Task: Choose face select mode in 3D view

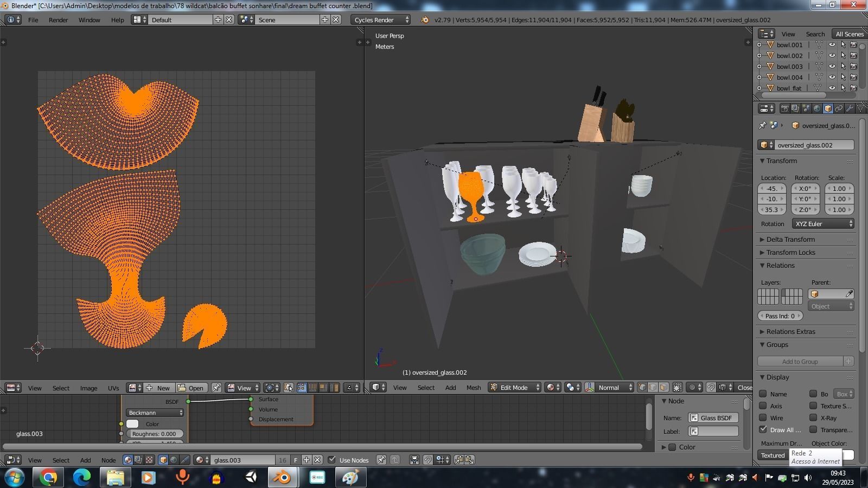Action: point(663,387)
